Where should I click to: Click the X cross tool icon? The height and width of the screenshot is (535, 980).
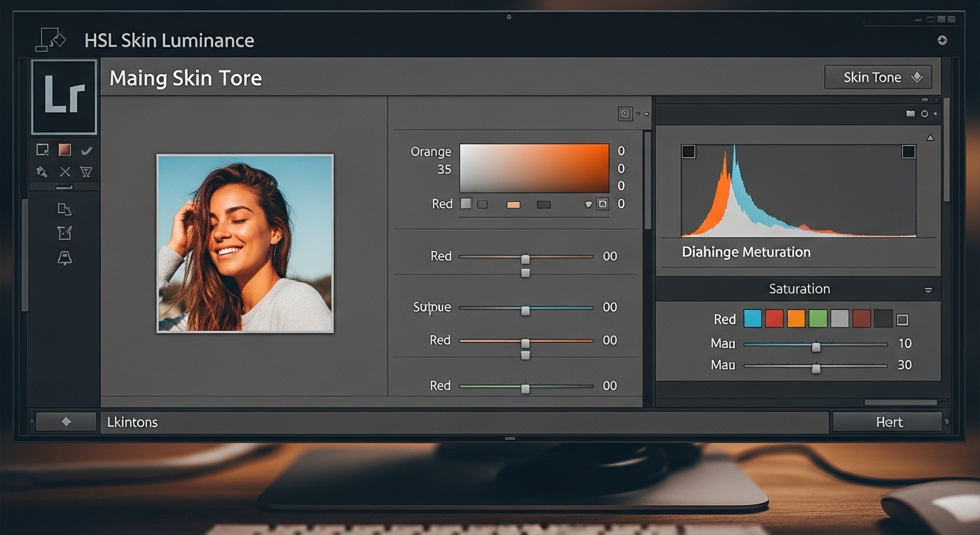(65, 171)
